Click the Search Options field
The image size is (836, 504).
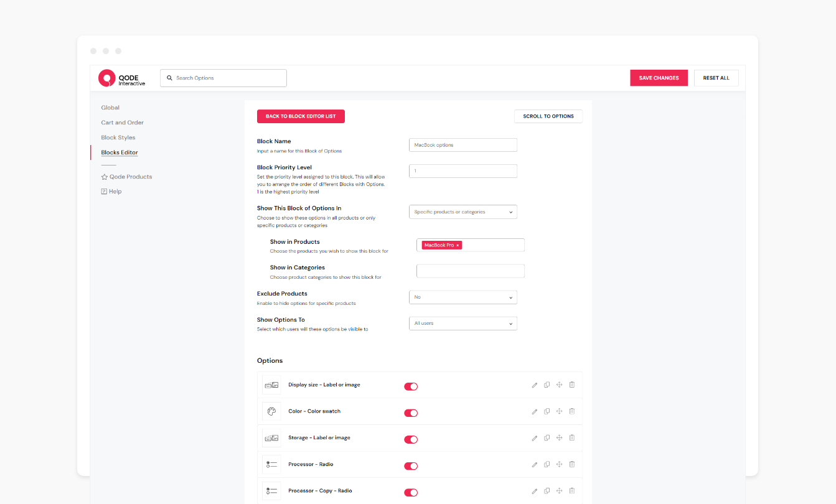tap(223, 78)
